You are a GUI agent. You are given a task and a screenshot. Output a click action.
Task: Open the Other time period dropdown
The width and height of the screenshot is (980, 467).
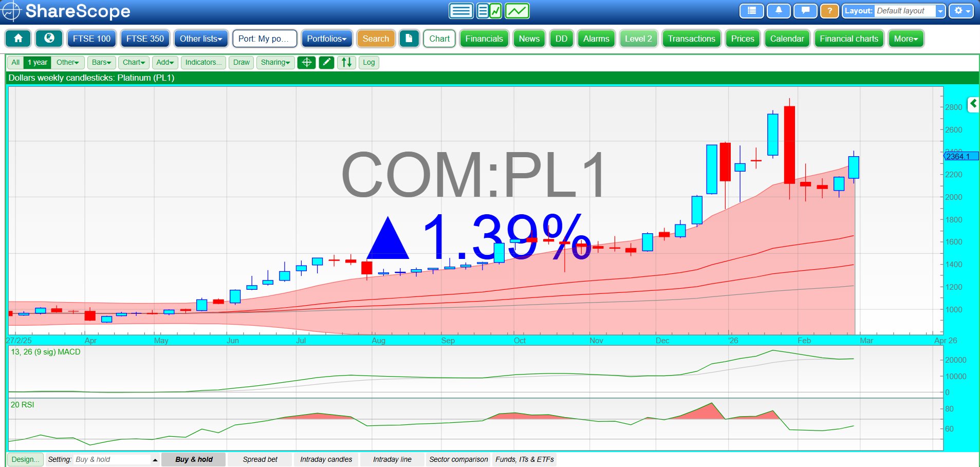click(68, 63)
